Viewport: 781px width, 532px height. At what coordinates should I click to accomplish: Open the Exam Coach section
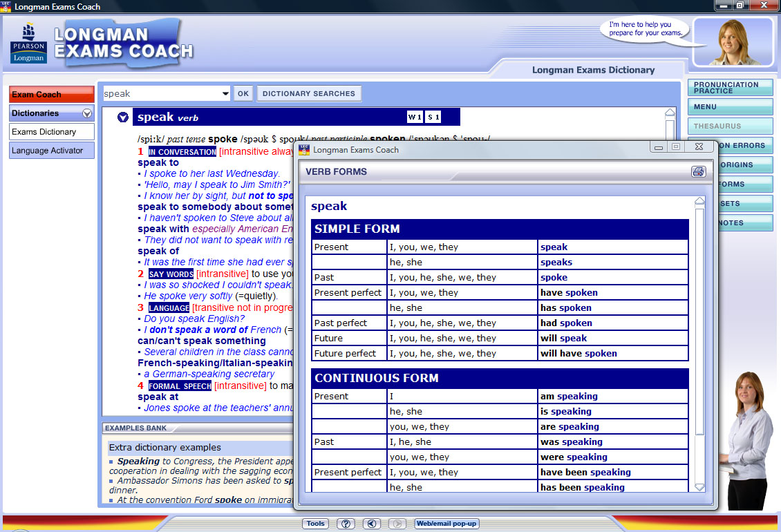(x=52, y=95)
